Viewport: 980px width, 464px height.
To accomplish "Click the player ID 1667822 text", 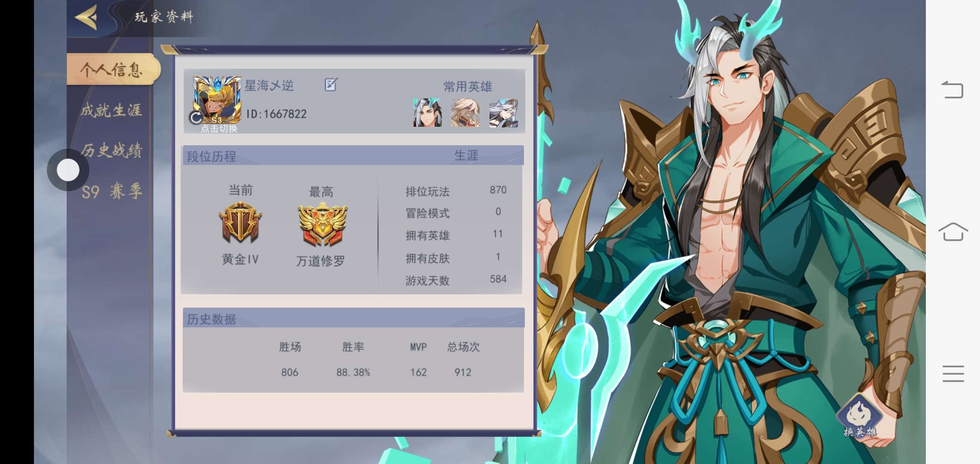I will [x=276, y=114].
